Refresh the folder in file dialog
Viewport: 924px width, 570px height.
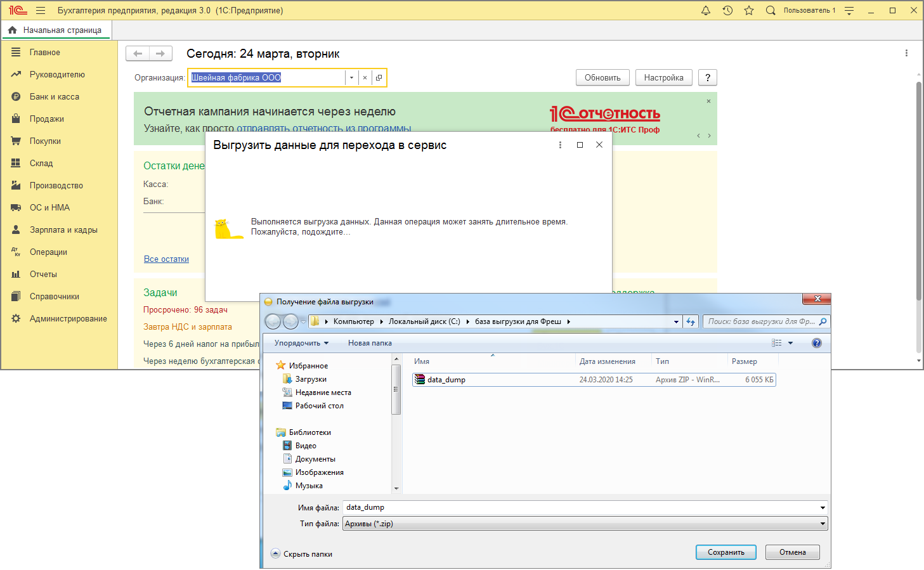(x=691, y=321)
